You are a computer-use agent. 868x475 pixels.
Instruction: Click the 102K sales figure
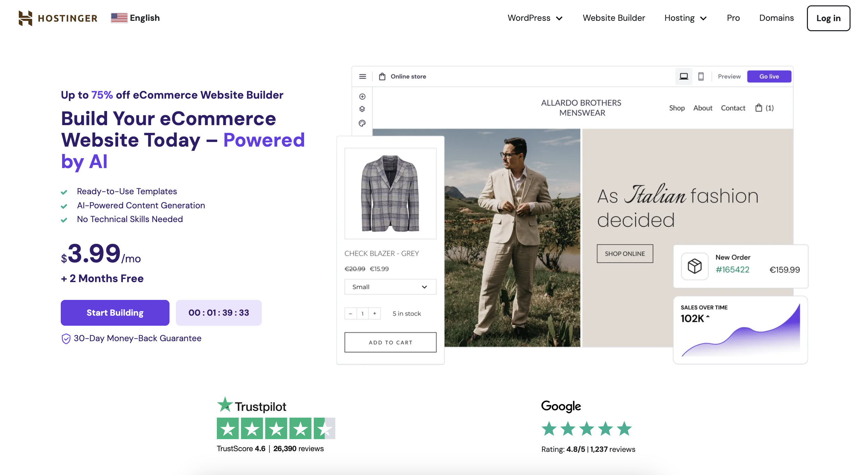coord(692,318)
